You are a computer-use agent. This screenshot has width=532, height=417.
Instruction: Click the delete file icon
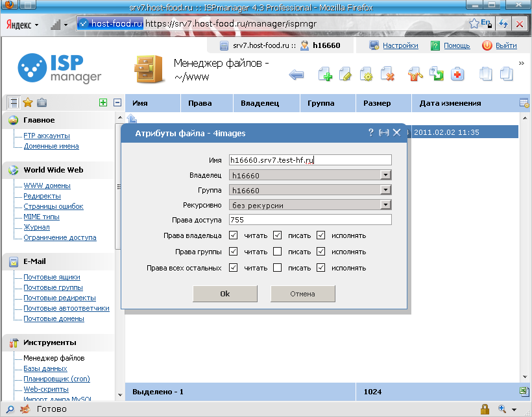point(387,74)
